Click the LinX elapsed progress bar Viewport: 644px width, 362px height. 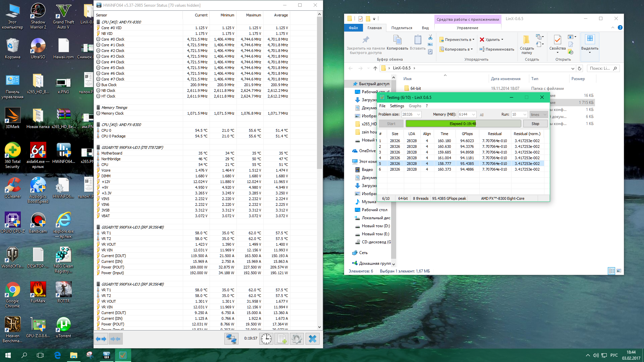point(463,124)
